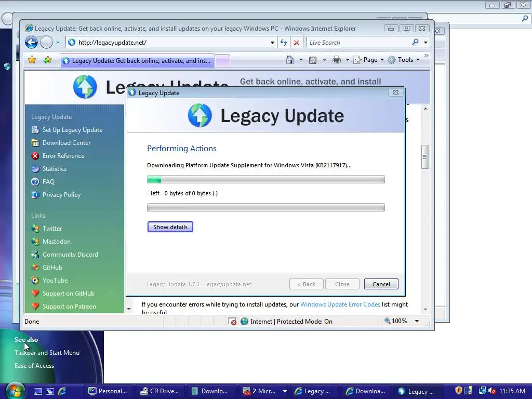532x399 pixels.
Task: Go back with the IE Back arrow
Action: 31,43
